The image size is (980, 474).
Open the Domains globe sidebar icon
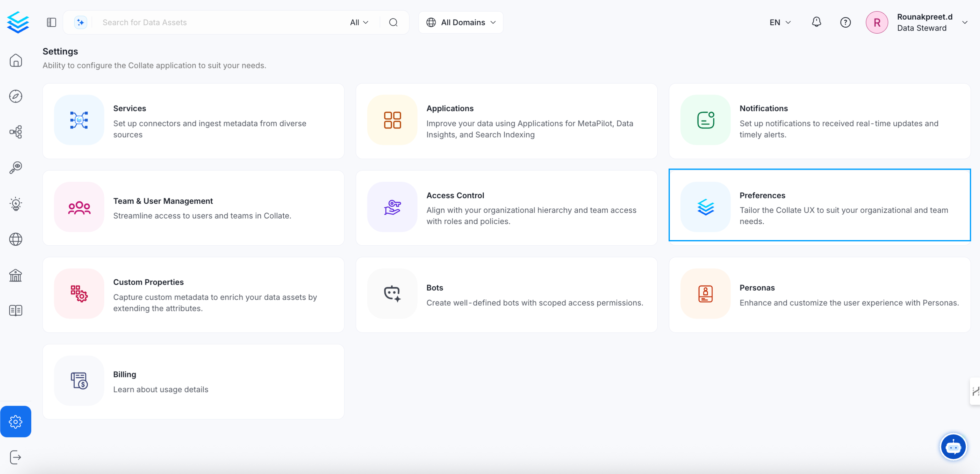[16, 239]
